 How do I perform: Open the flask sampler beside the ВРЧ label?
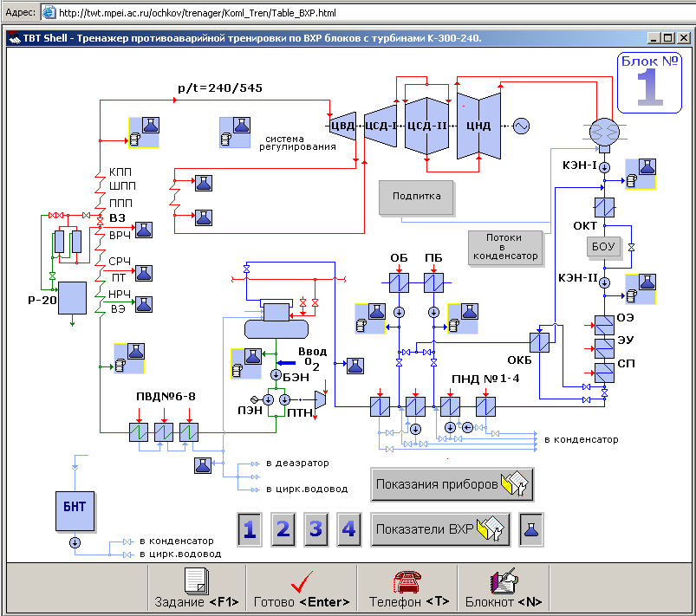pos(144,230)
